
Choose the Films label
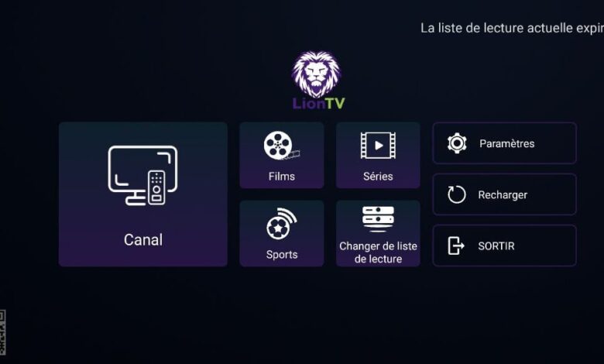(x=282, y=177)
